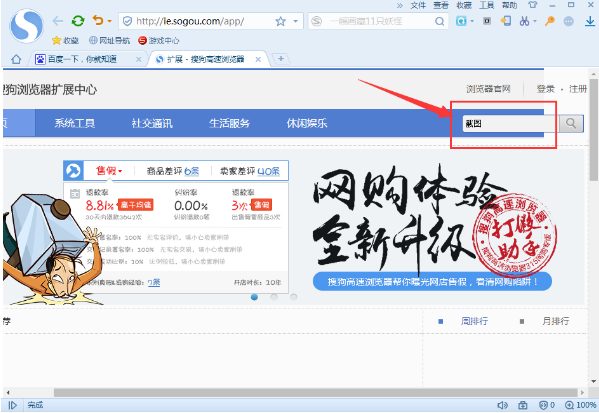
Task: Open the 售假 dropdown in banner
Action: [108, 170]
